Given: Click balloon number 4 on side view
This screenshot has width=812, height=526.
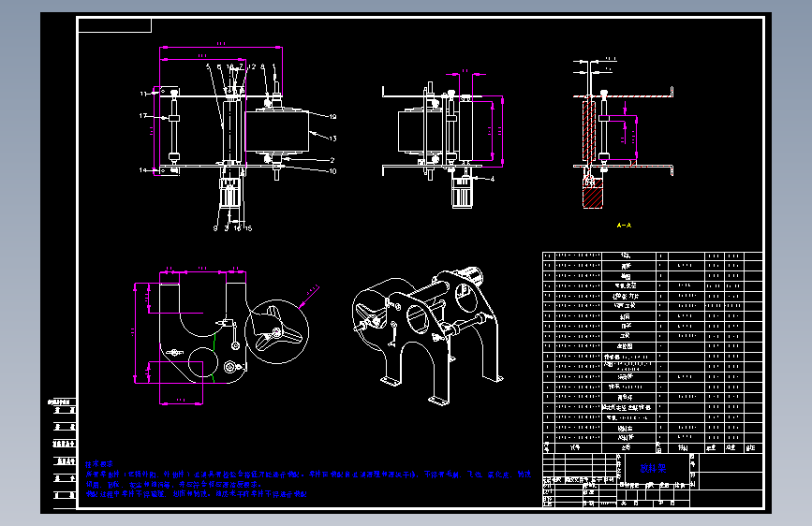Looking at the screenshot, I should point(493,179).
